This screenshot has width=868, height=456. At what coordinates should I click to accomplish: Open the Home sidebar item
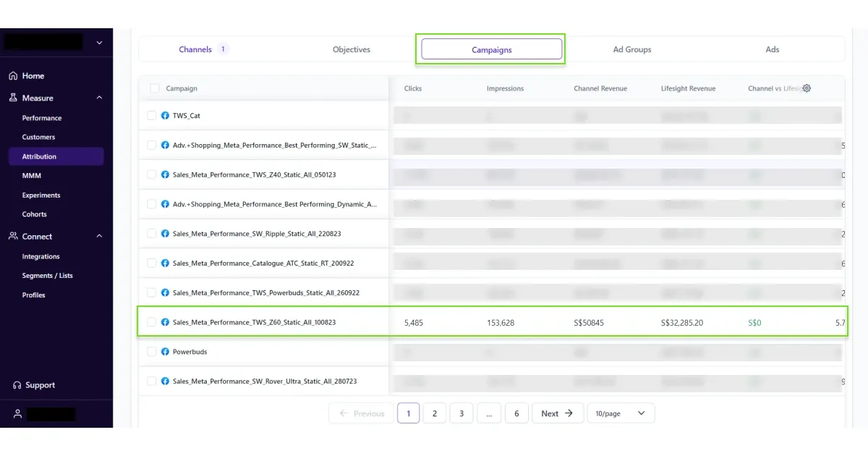[33, 76]
